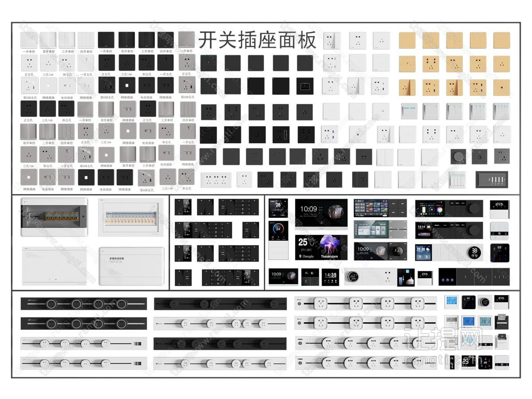Select the 14:35 clock panel
532x399 pixels.
pos(330,277)
